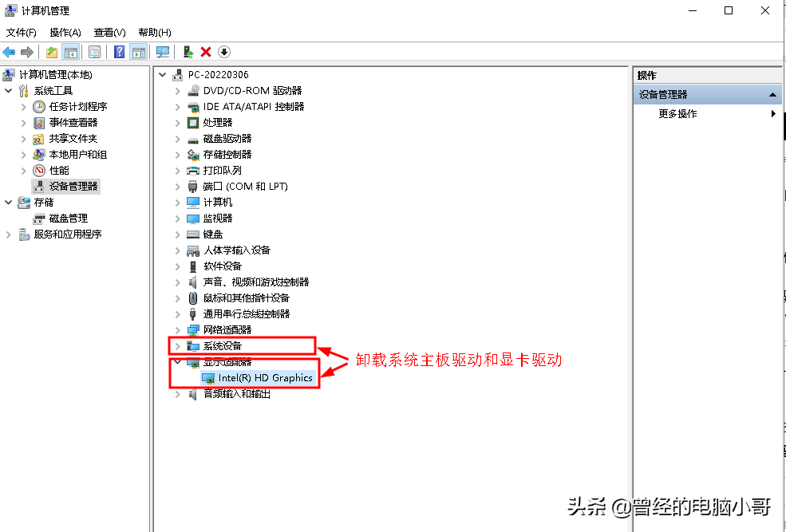
Task: Select Intel(R) HD Graphics device
Action: [x=265, y=378]
